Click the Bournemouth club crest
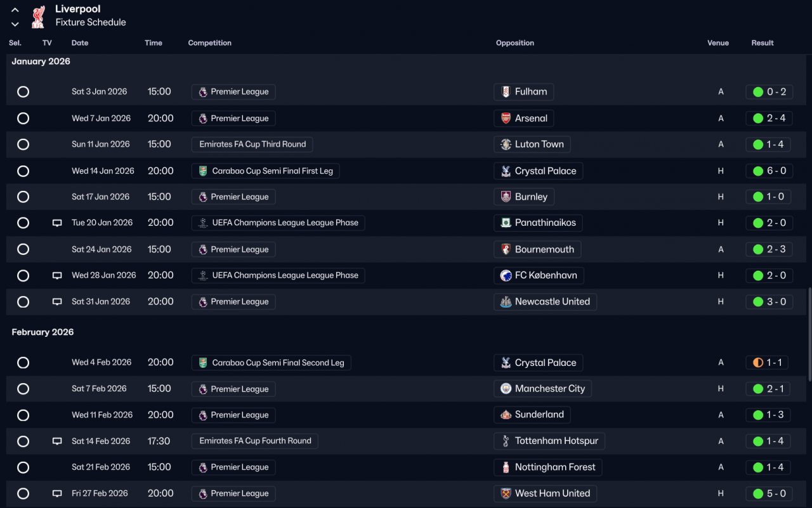The width and height of the screenshot is (812, 508). tap(506, 250)
